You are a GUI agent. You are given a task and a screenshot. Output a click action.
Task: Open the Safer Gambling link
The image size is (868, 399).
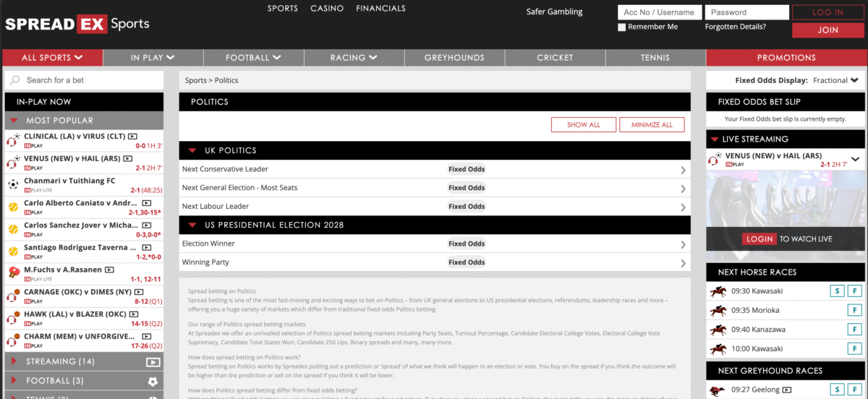[x=555, y=12]
